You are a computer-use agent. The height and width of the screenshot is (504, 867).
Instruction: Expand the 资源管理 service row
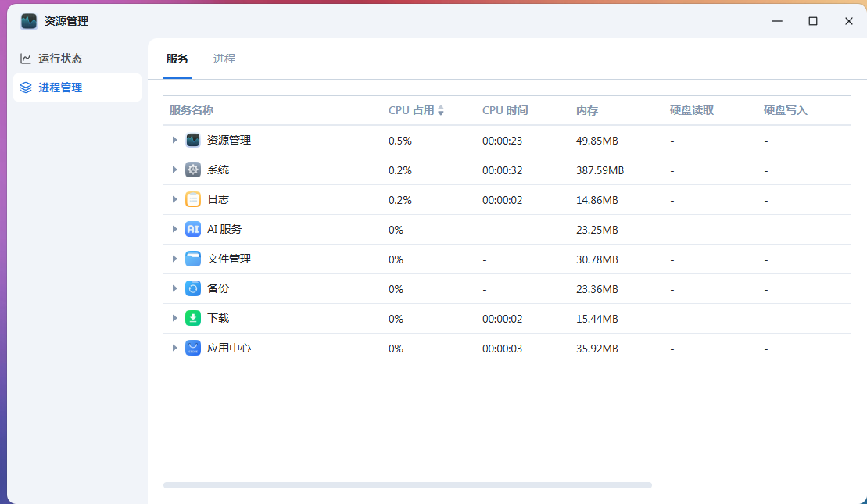175,141
